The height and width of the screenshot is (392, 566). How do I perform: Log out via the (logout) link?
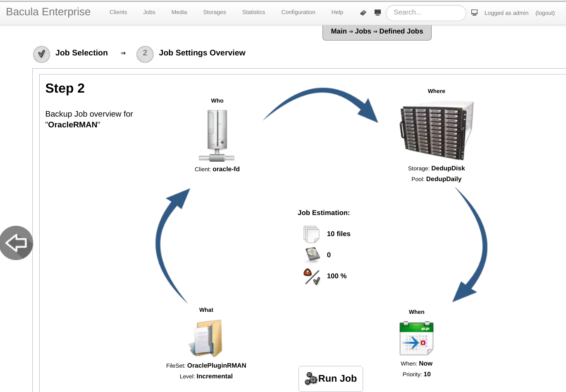pos(545,13)
